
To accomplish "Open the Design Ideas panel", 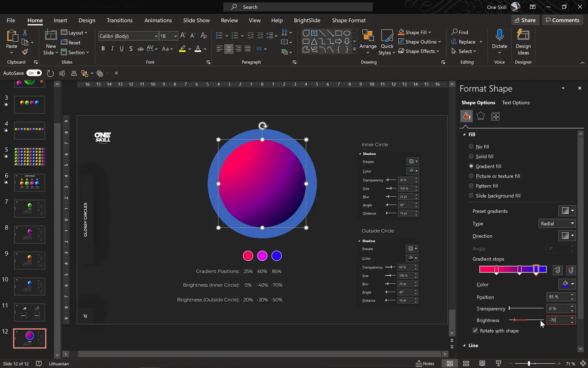I will 523,42.
